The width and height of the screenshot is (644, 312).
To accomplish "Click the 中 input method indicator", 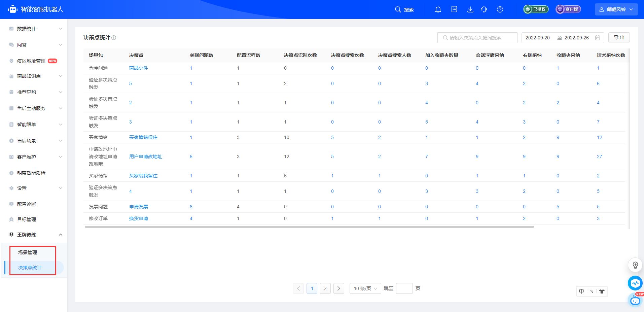I will [x=581, y=291].
